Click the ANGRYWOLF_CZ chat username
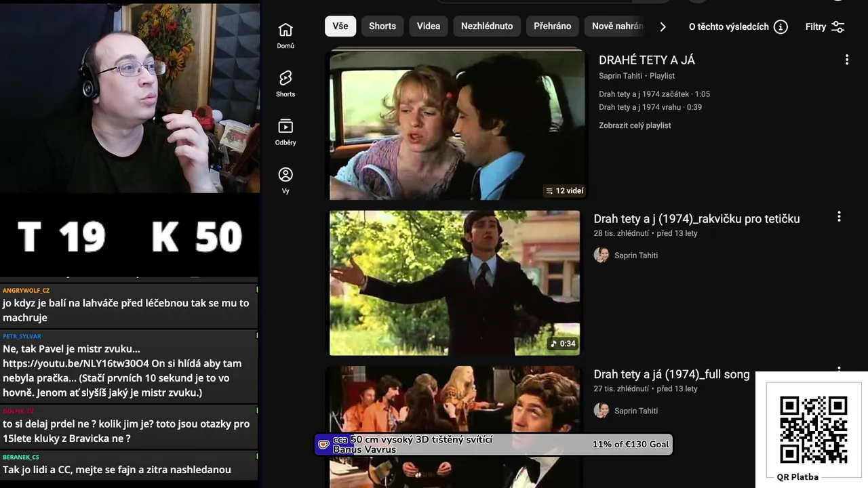868x488 pixels. click(26, 290)
